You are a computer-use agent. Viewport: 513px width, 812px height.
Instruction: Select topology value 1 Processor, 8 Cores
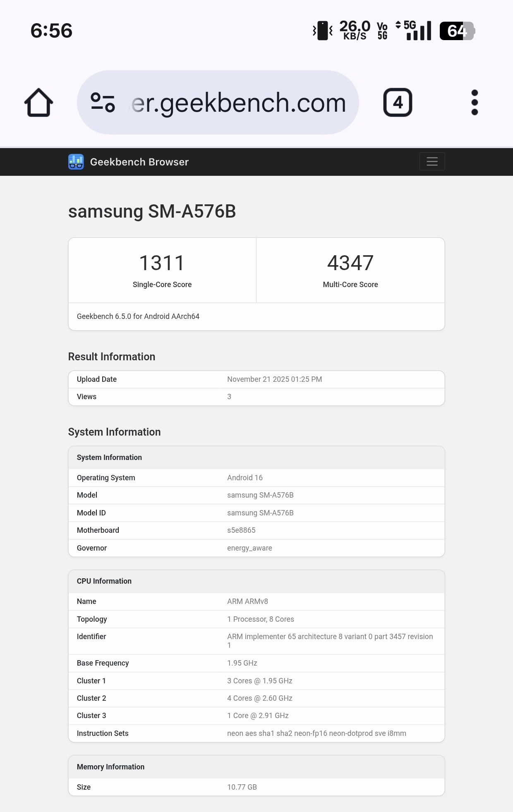(x=261, y=619)
